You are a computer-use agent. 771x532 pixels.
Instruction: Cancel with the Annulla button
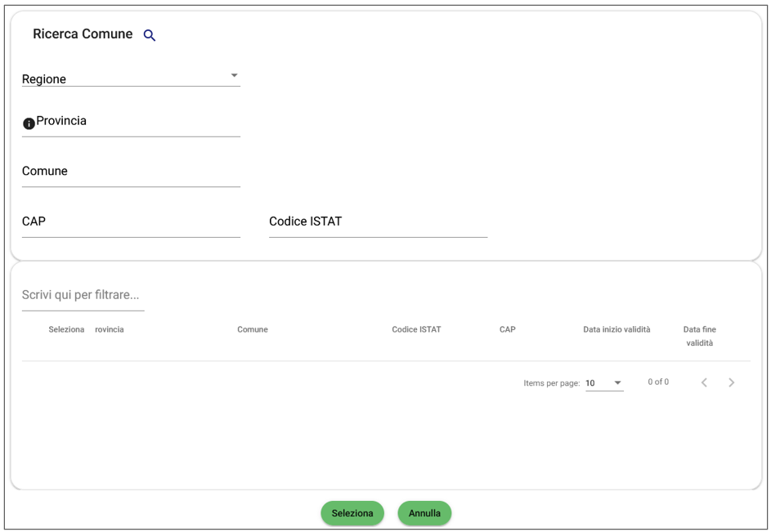424,513
